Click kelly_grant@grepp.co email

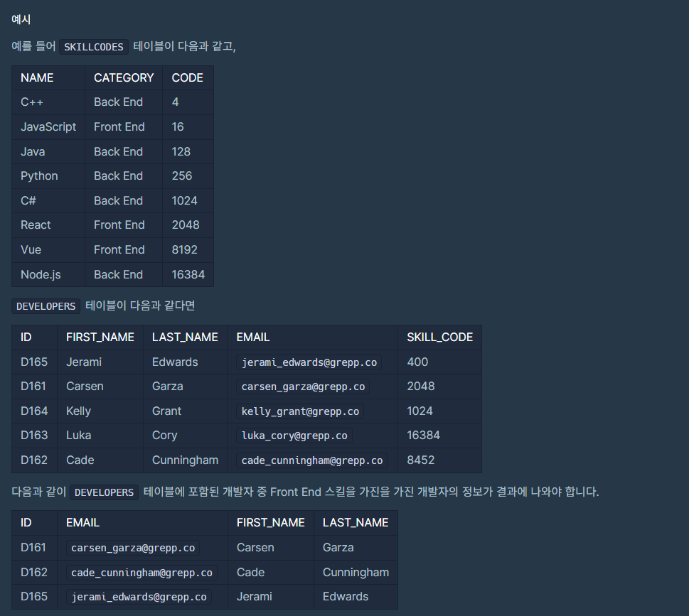300,412
